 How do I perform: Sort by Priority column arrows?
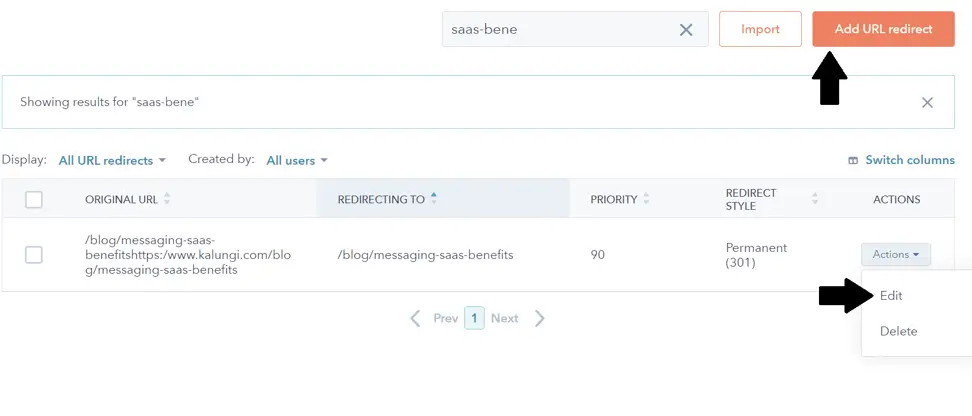point(646,199)
